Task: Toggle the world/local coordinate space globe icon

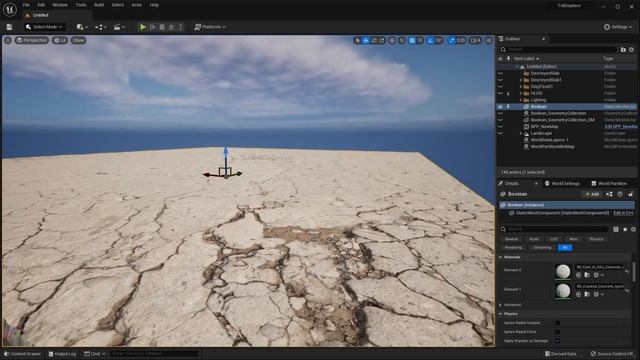Action: coord(392,40)
